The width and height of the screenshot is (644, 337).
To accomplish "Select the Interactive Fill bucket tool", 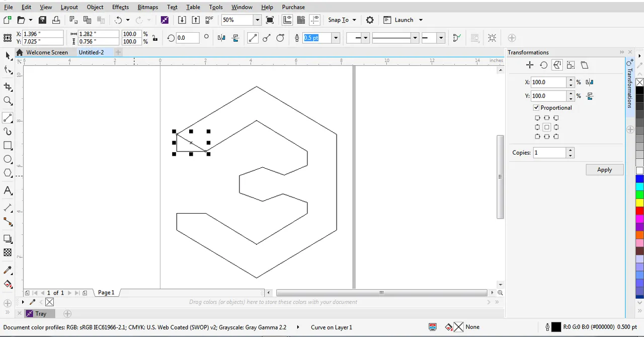I will [8, 284].
